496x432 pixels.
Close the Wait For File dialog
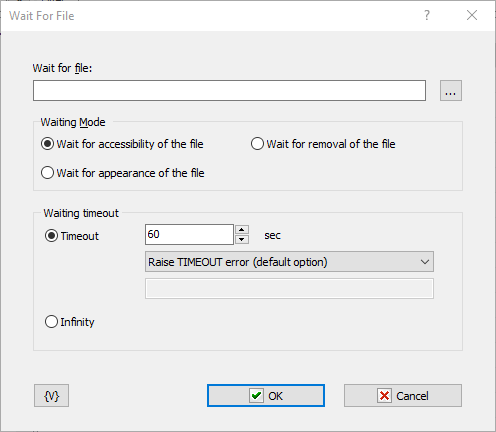coord(472,15)
